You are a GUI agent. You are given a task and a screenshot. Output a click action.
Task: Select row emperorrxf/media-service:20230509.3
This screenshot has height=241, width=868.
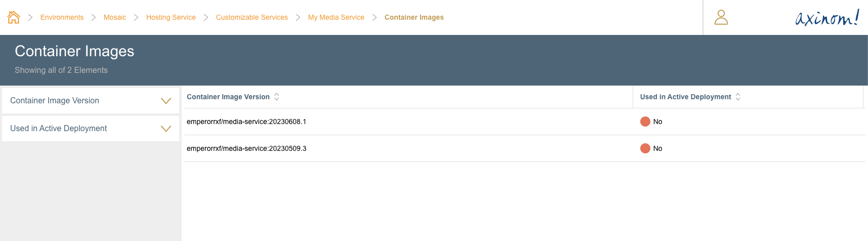tap(246, 148)
